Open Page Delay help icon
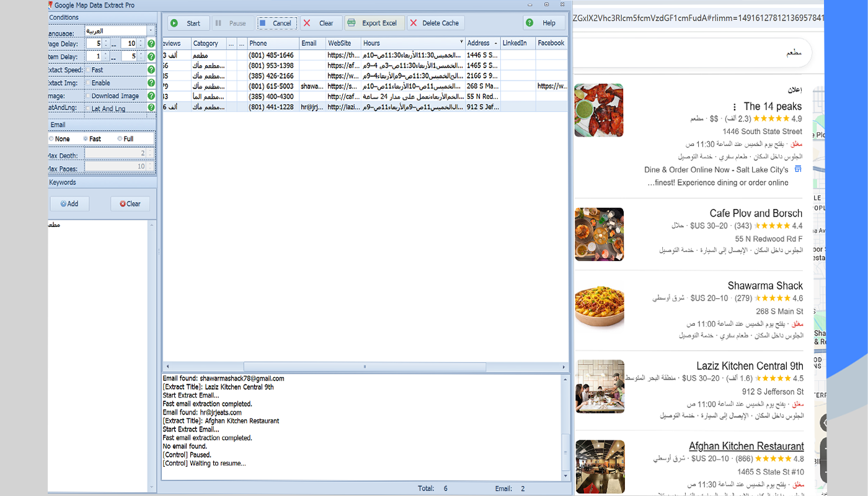This screenshot has width=868, height=496. 151,44
